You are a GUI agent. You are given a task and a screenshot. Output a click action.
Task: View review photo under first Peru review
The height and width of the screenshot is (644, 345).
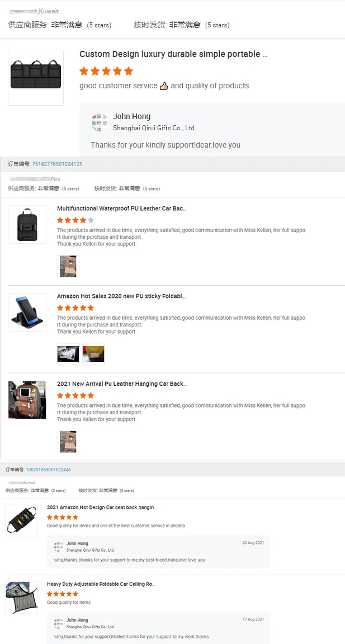[68, 266]
